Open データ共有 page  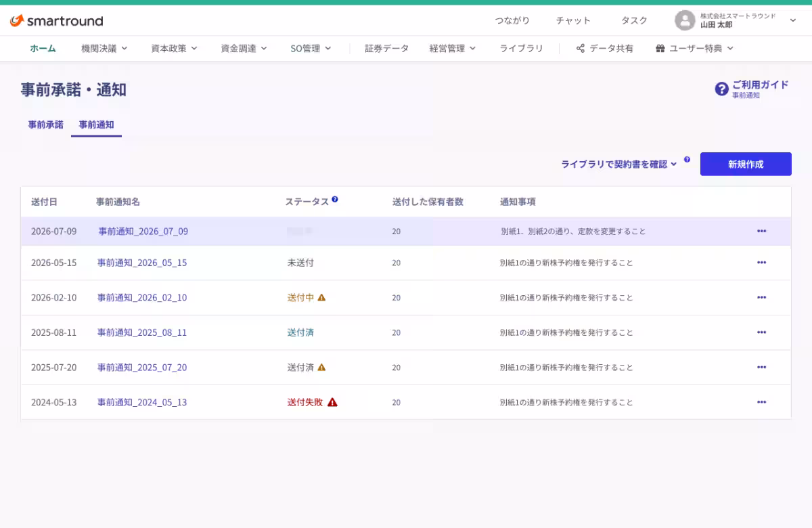605,49
